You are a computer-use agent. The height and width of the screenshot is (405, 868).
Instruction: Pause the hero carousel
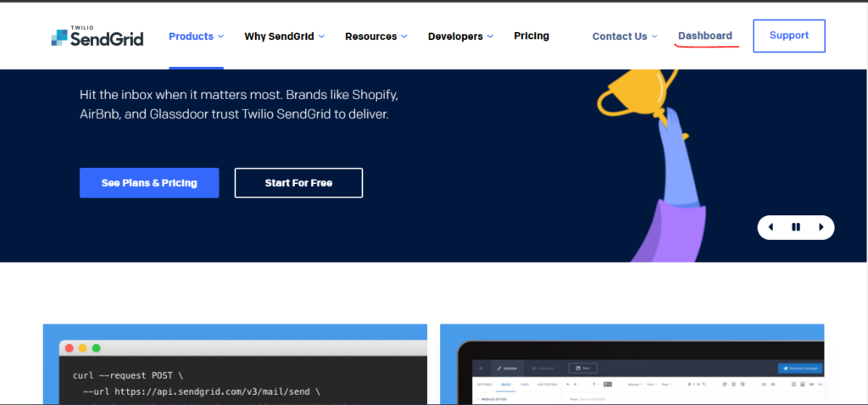click(x=796, y=227)
